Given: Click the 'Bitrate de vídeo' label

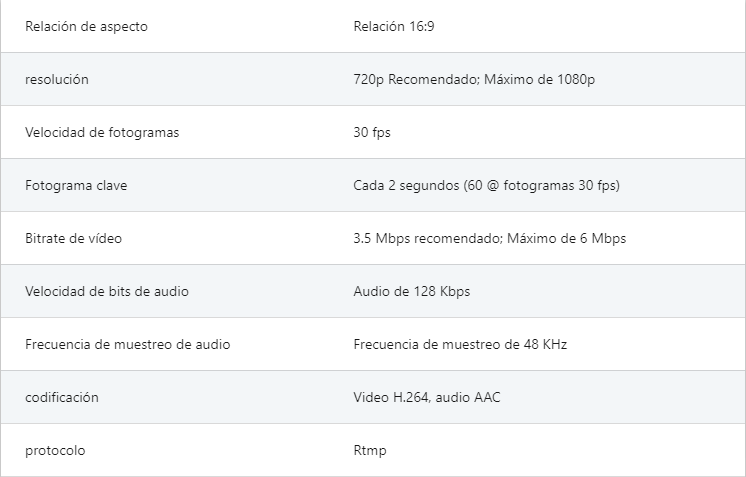Looking at the screenshot, I should pos(73,238).
